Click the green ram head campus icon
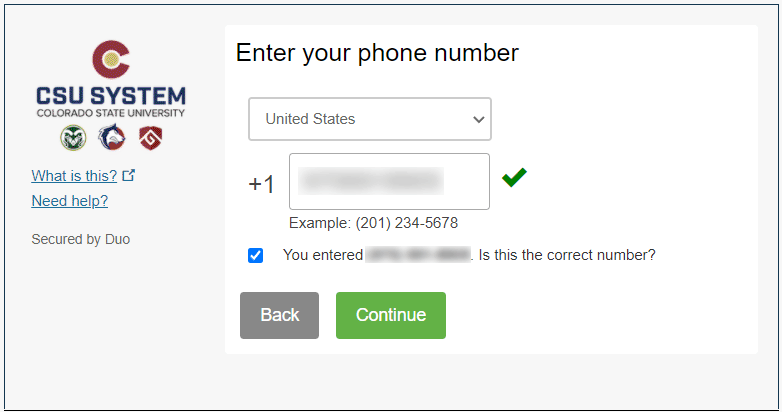The width and height of the screenshot is (782, 412). (74, 138)
